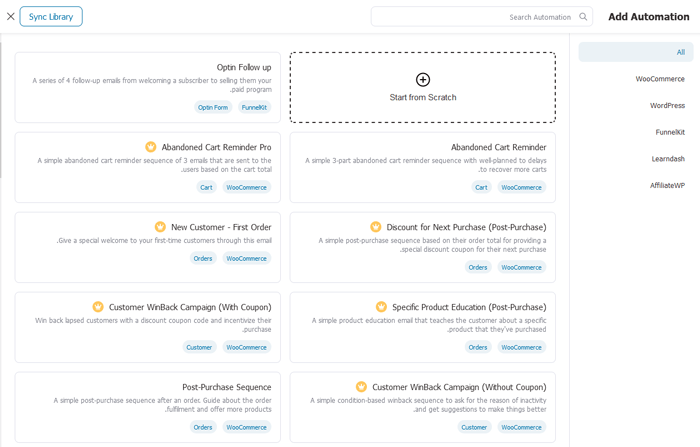The image size is (700, 447).
Task: Click the search magnifier icon
Action: tap(584, 17)
